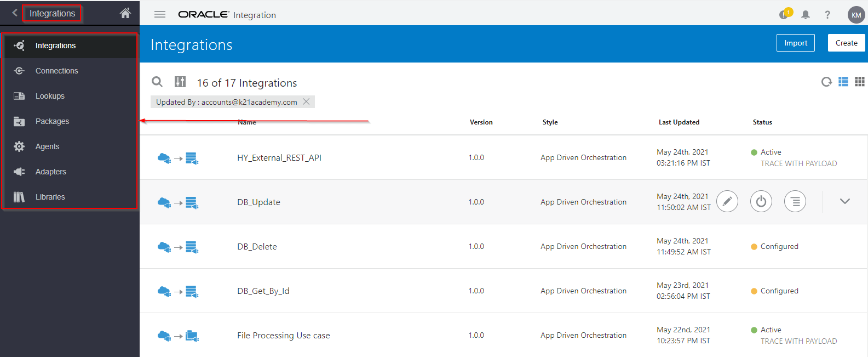Open the help question mark icon
This screenshot has height=357, width=868.
coord(827,15)
